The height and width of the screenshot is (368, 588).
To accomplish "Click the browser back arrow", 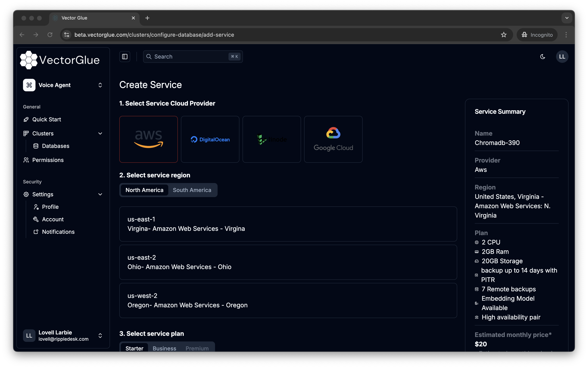I will pos(22,35).
